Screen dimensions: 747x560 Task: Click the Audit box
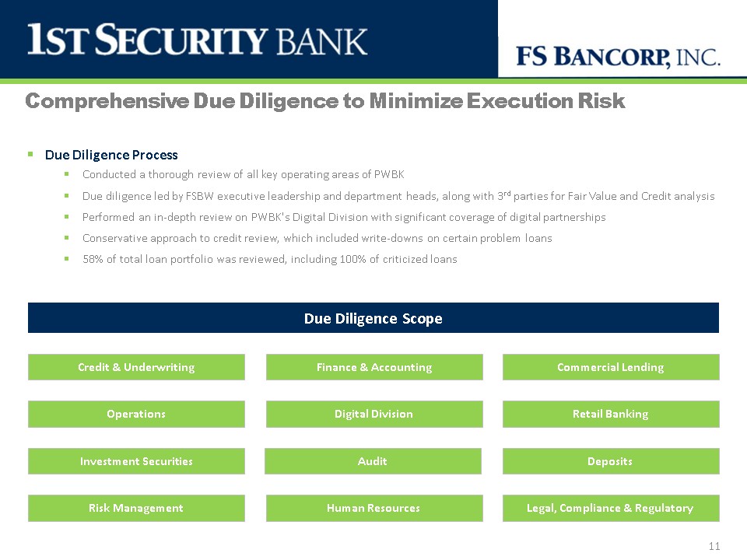pyautogui.click(x=373, y=461)
